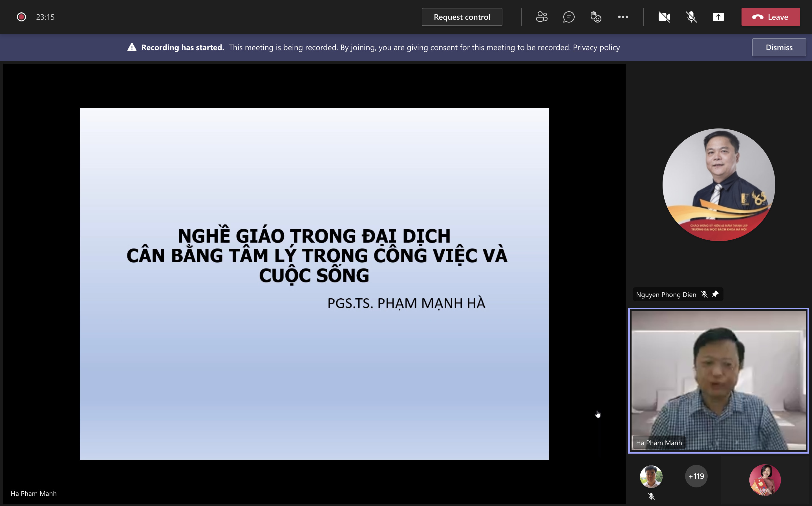Open the share content tray
Viewport: 812px width, 506px height.
(x=718, y=17)
